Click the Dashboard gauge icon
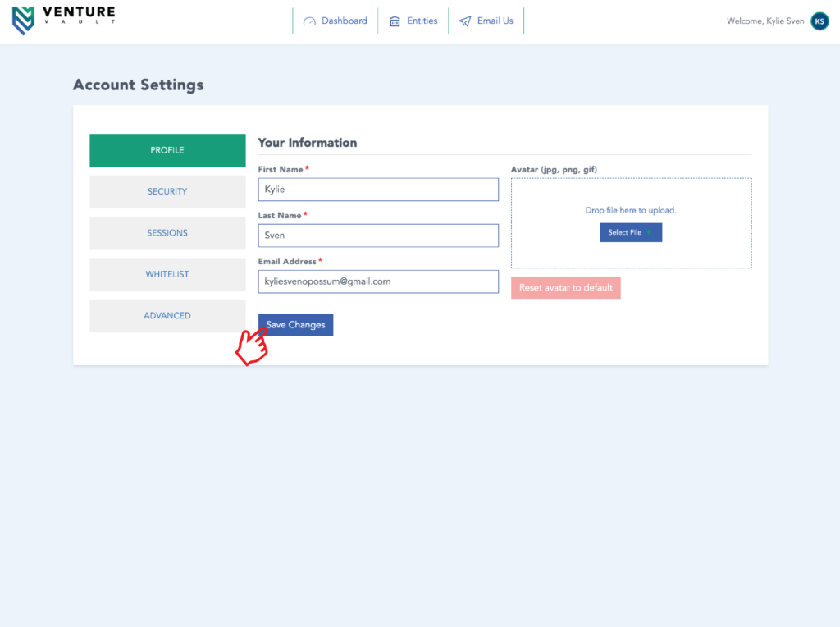This screenshot has width=840, height=627. pyautogui.click(x=309, y=21)
